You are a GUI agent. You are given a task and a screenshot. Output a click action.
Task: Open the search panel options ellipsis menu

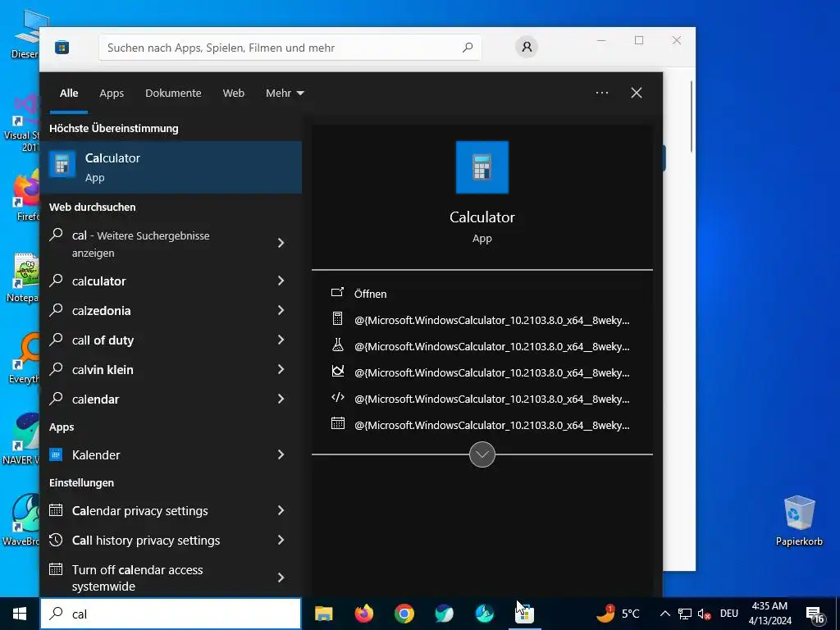pyautogui.click(x=601, y=93)
